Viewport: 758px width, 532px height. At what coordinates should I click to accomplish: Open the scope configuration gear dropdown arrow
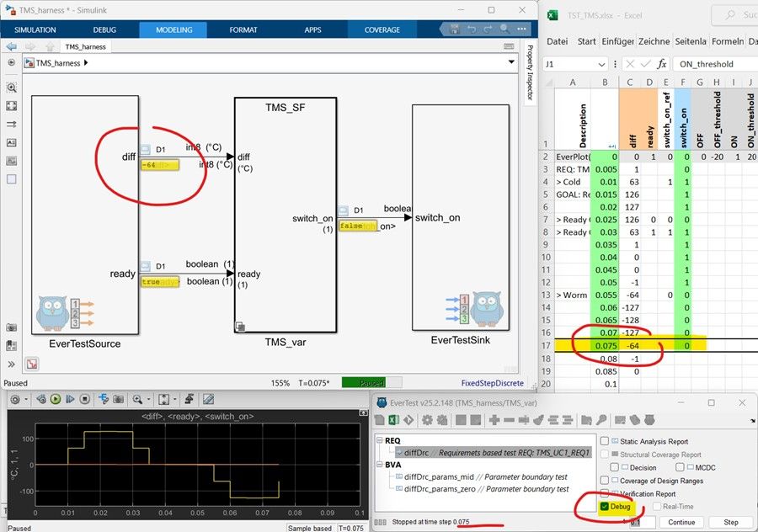point(25,399)
